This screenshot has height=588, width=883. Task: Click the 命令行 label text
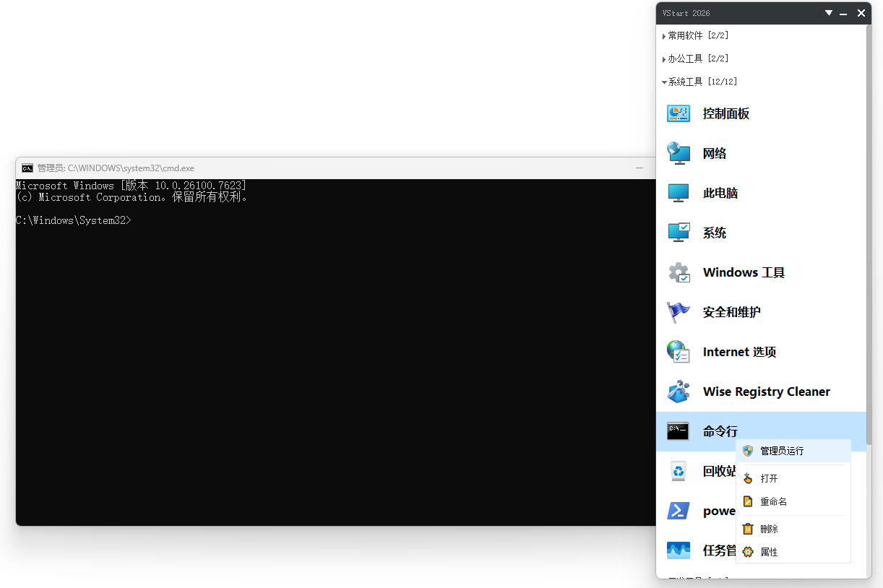click(720, 431)
